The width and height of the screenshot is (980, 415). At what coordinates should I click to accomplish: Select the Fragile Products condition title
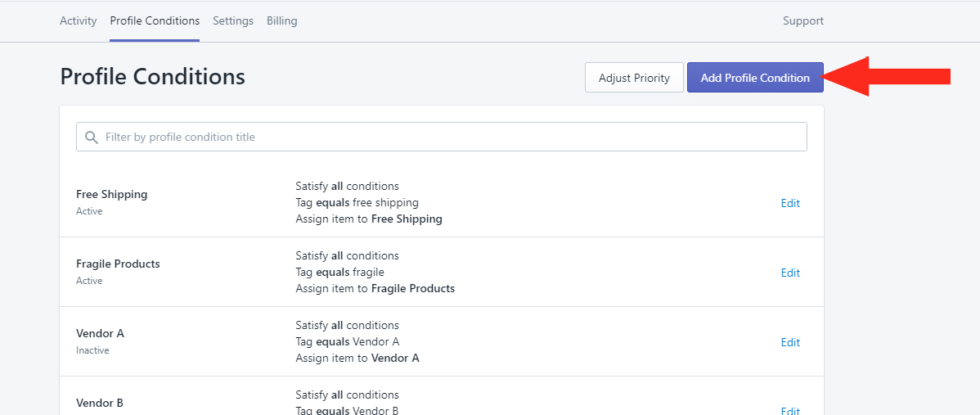coord(118,264)
